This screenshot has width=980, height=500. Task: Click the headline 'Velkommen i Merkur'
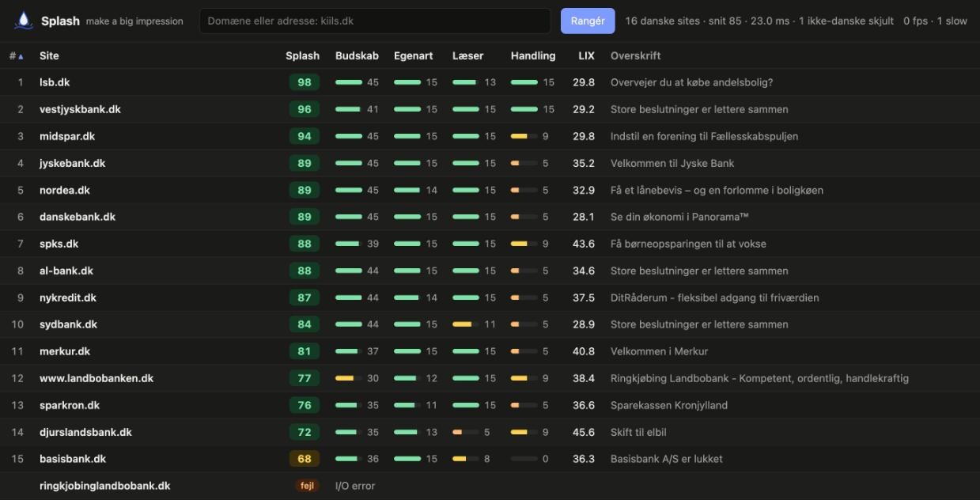[660, 351]
